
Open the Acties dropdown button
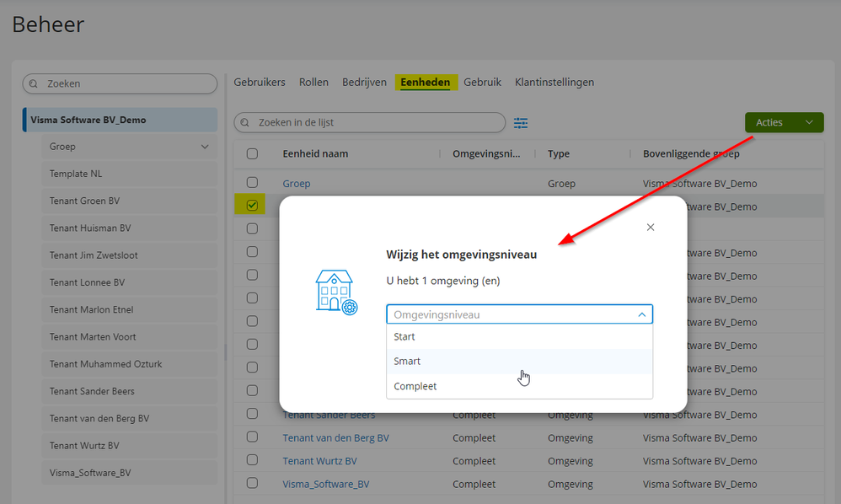785,122
